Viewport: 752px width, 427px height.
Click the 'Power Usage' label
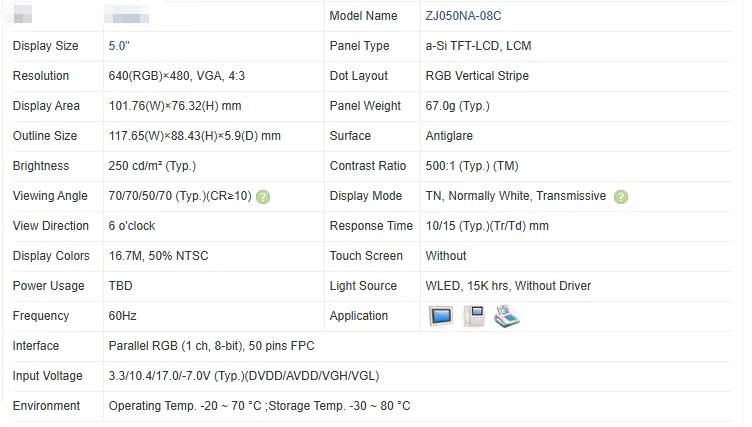48,286
